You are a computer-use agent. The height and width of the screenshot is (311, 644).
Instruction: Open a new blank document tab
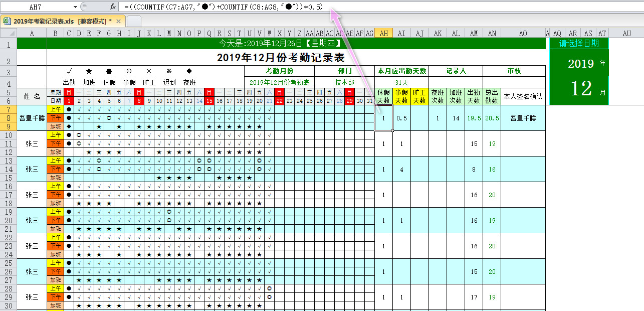(x=134, y=21)
